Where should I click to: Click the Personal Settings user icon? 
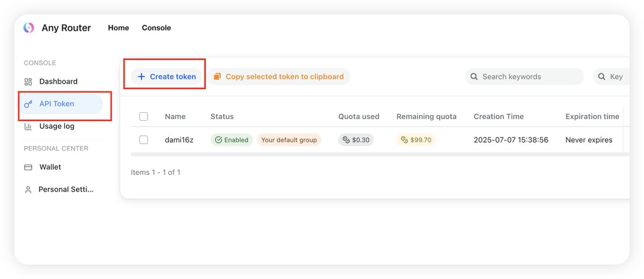(x=28, y=189)
